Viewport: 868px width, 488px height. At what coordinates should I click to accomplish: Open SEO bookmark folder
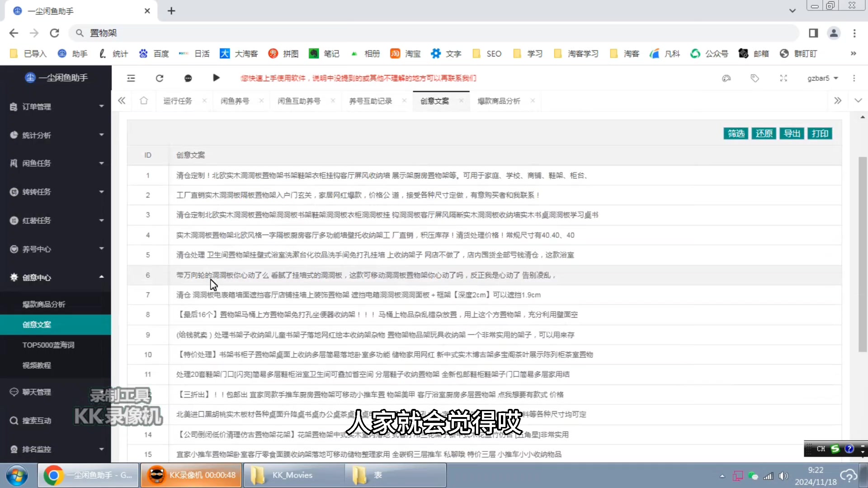[x=487, y=54]
